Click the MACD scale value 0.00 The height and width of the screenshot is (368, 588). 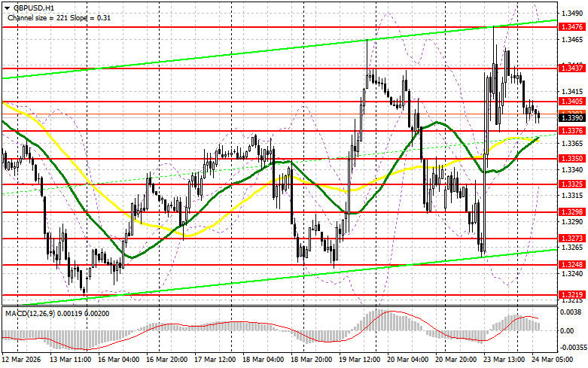[567, 330]
